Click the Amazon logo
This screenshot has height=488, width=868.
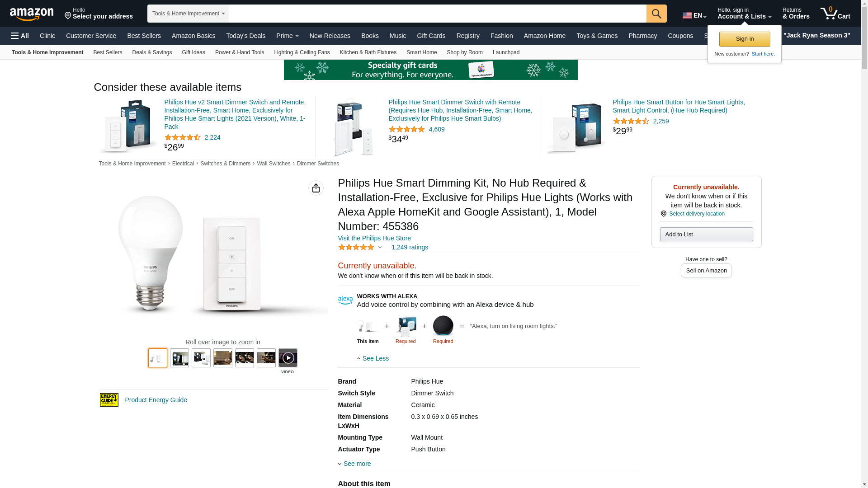[32, 14]
